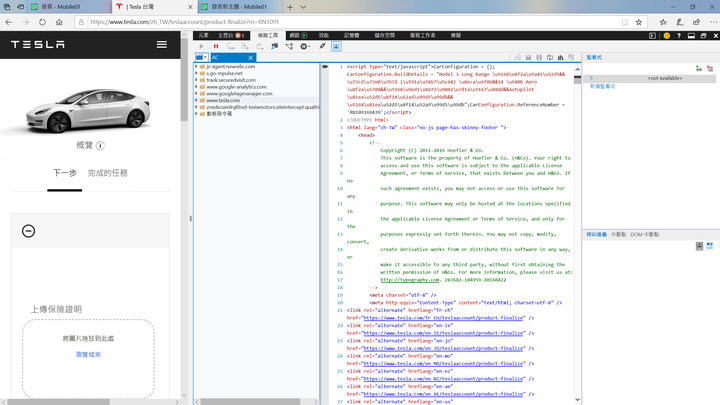The width and height of the screenshot is (720, 405).
Task: Click the debugger resume play button
Action: (201, 46)
